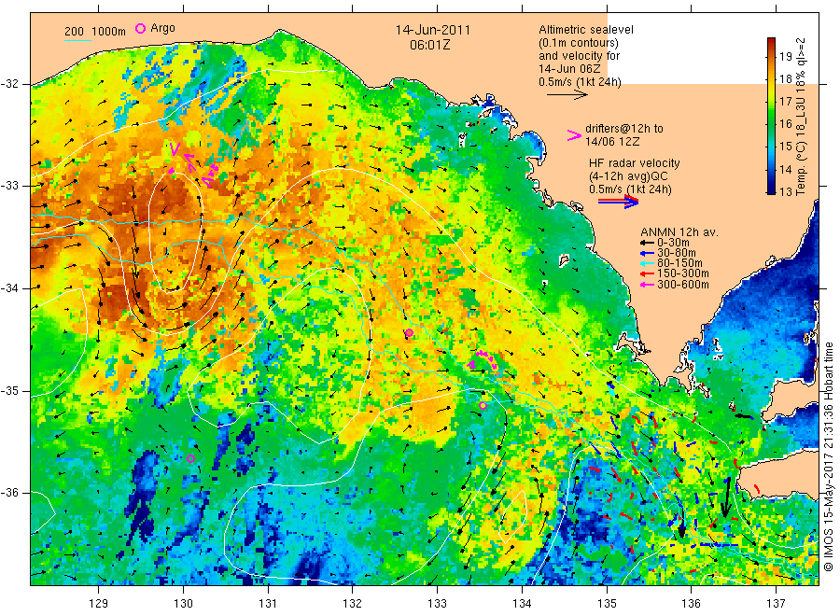Click the 13 tick on the temperature colorbar
Screen dimensions: 840x616
tap(785, 191)
